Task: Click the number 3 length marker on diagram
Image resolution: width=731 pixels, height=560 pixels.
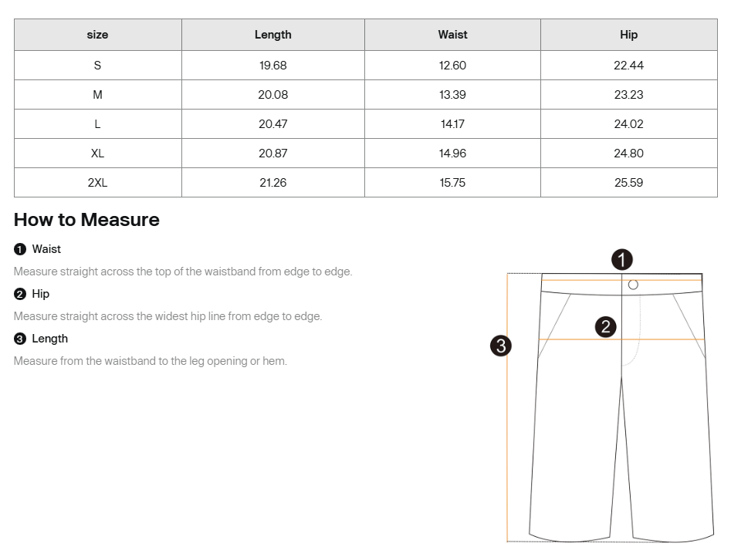Action: 501,346
